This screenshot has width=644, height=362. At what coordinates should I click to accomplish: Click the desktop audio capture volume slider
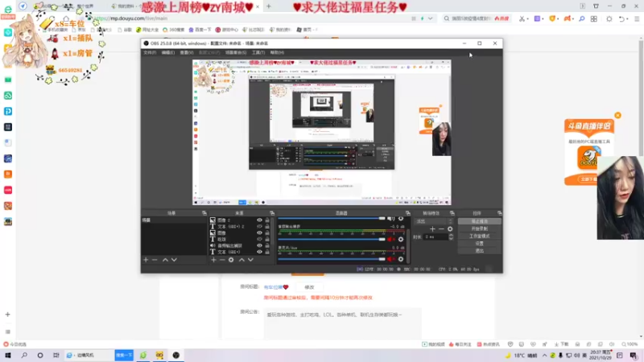point(332,239)
